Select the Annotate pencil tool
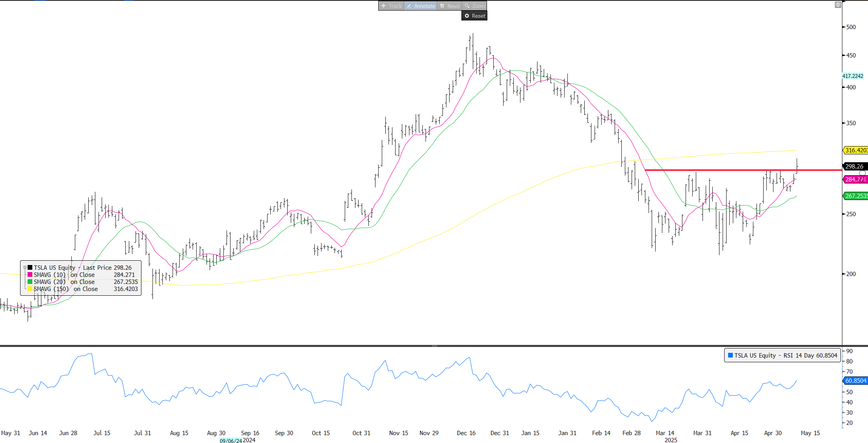Image resolution: width=868 pixels, height=443 pixels. (420, 6)
